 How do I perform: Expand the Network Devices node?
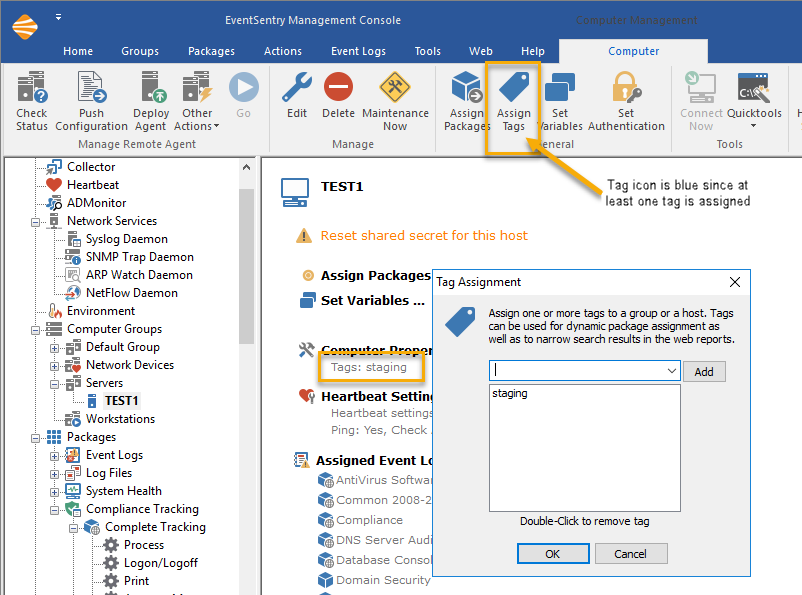pos(54,366)
